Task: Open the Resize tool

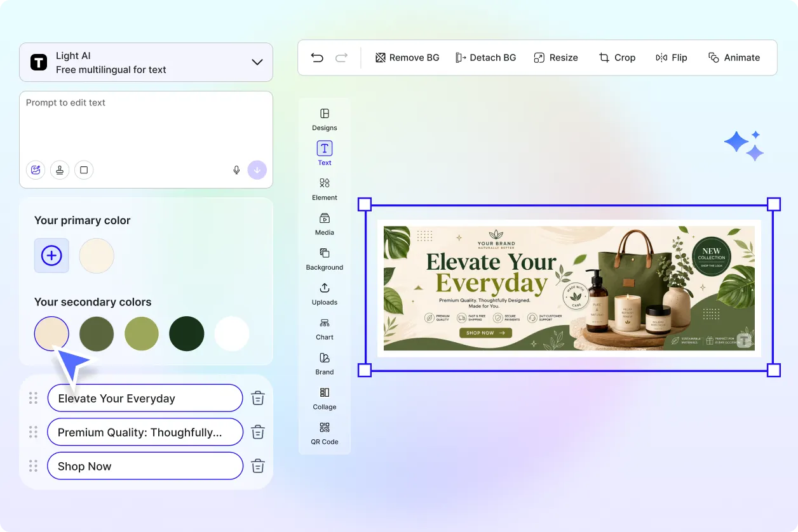Action: (556, 58)
